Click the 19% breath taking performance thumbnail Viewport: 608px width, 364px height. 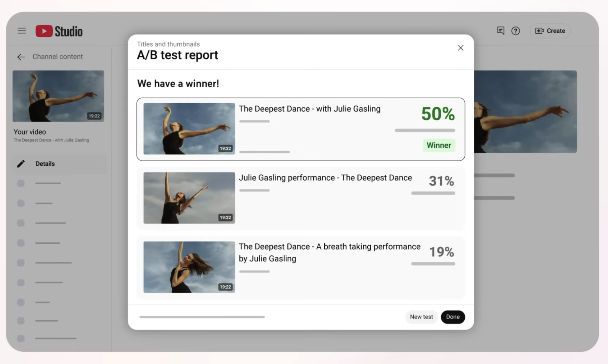[189, 267]
